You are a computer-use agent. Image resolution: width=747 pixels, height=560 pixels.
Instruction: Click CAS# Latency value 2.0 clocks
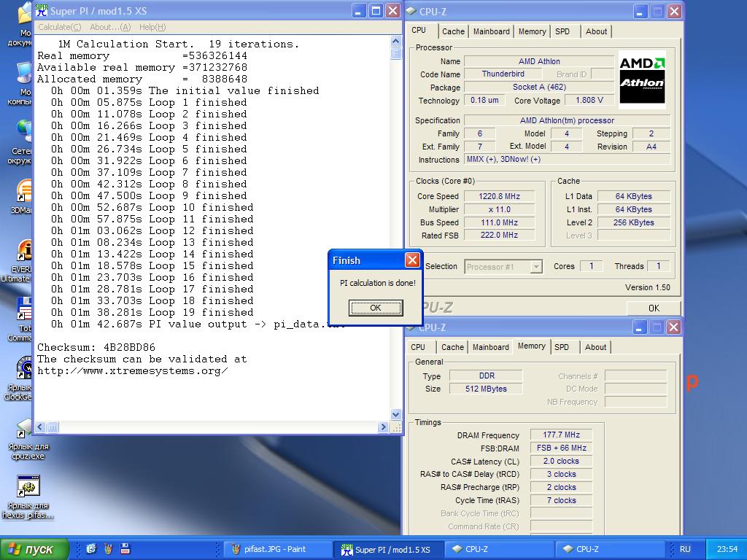click(x=561, y=461)
